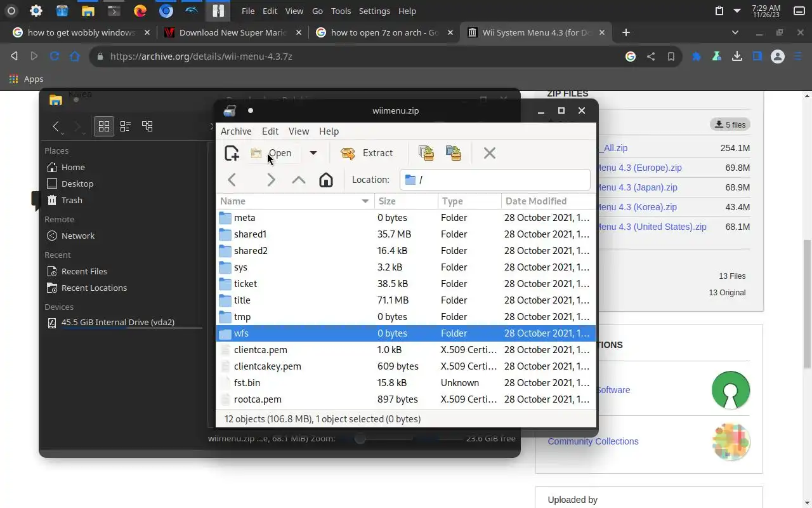Add files to the archive
This screenshot has height=508, width=812.
(426, 153)
